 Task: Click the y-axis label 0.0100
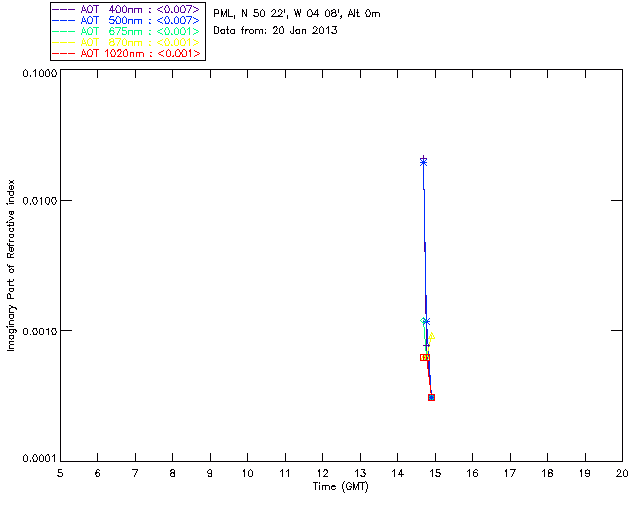[39, 200]
